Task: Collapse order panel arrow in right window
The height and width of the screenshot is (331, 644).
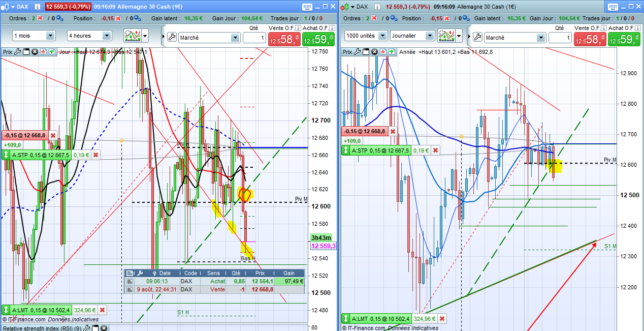Action: pyautogui.click(x=470, y=37)
